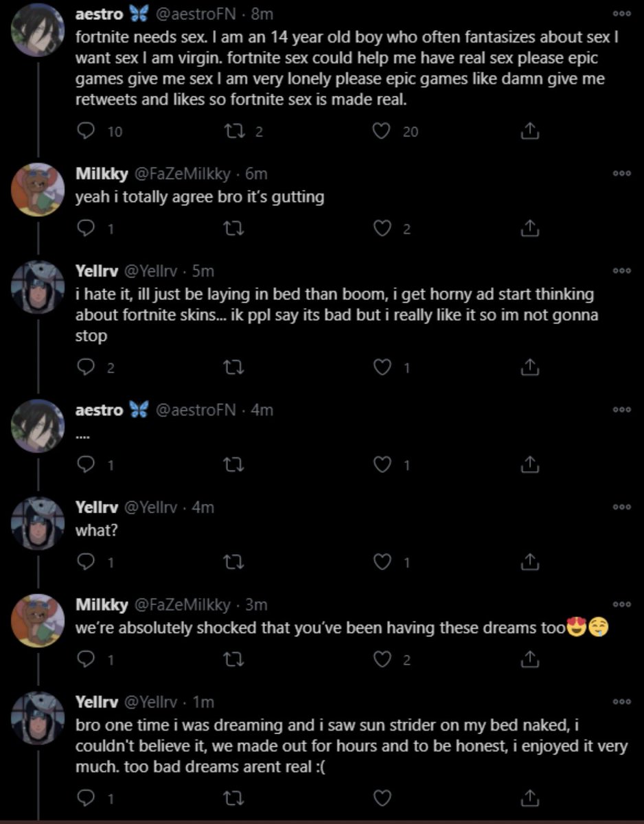The height and width of the screenshot is (824, 644).
Task: Share Yellrv's latest tweet from 1m ago
Action: 530,798
